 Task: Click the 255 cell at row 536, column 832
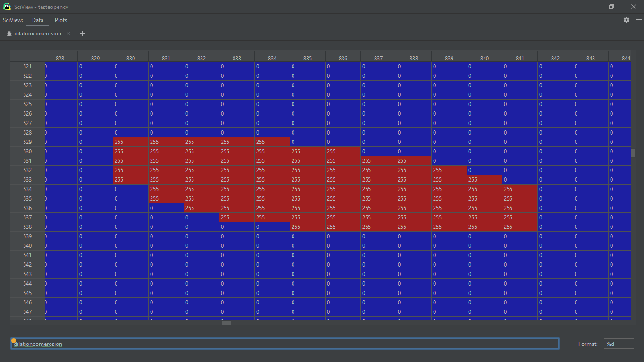201,208
